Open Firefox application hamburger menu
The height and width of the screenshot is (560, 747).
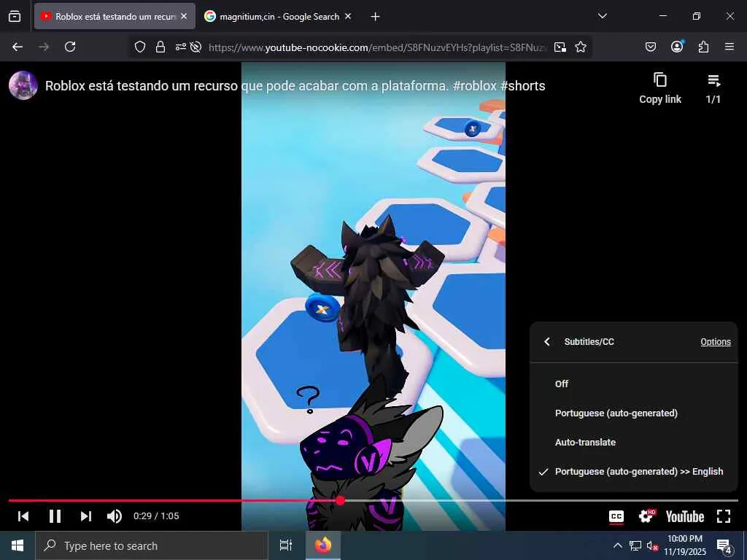tap(729, 47)
